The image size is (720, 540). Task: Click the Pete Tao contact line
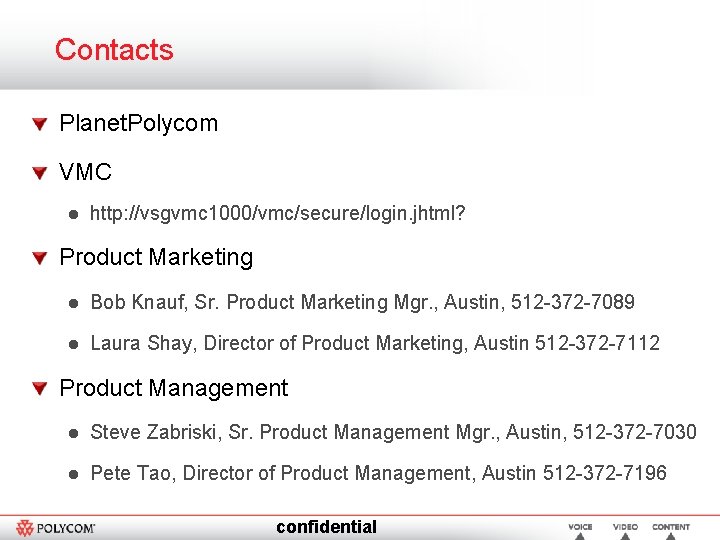378,473
